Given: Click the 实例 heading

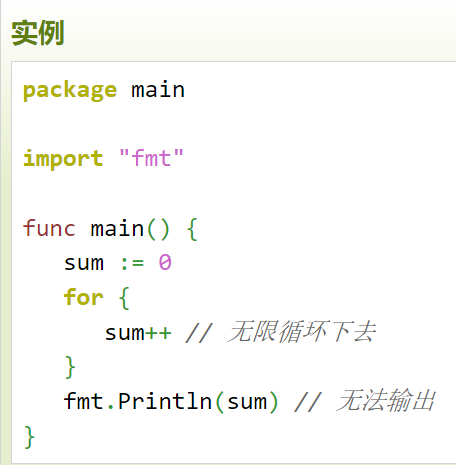Looking at the screenshot, I should click(38, 33).
